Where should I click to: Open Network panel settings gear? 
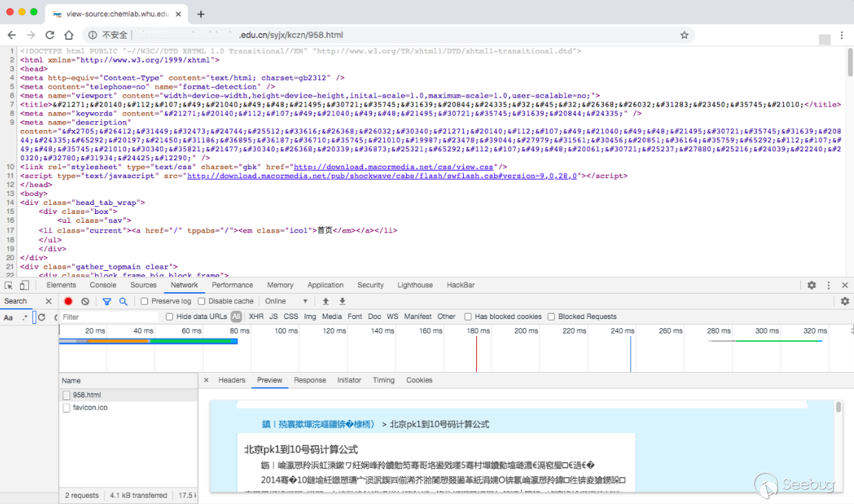(845, 301)
